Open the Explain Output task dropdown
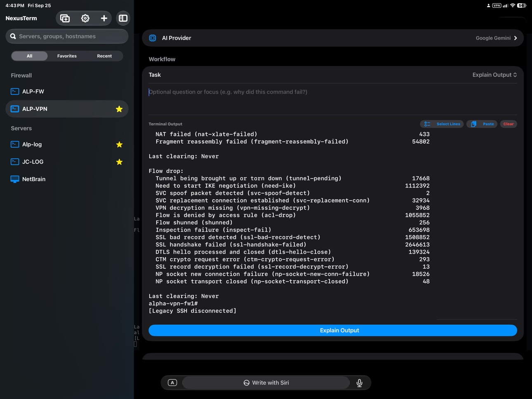The image size is (532, 399). [x=494, y=75]
